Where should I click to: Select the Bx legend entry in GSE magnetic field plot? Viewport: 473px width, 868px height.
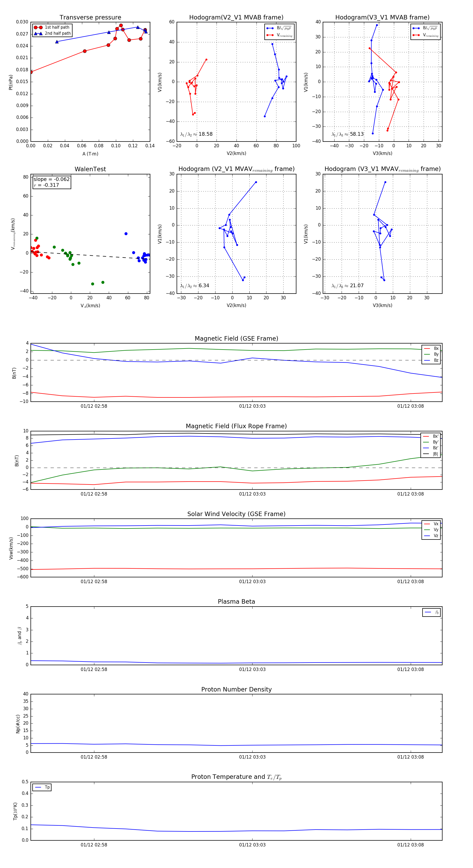pyautogui.click(x=431, y=349)
